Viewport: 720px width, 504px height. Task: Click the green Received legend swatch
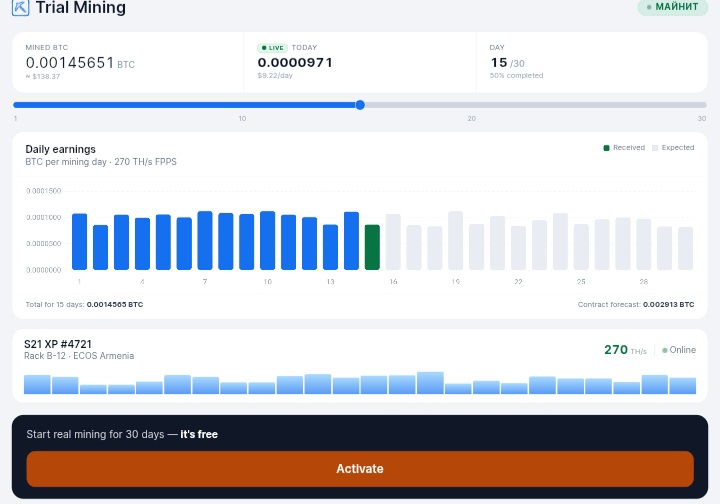[x=606, y=148]
